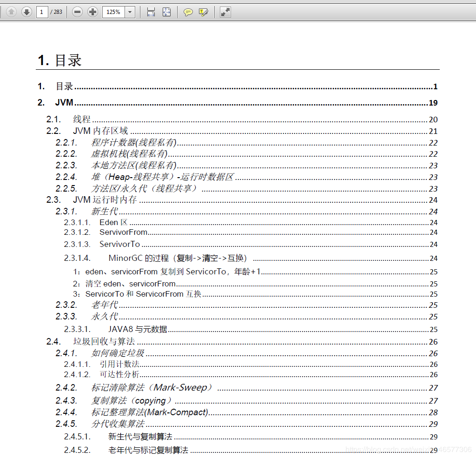The width and height of the screenshot is (476, 458).
Task: Jump to section '2.2. JVM 内存区域'
Action: tap(242, 131)
